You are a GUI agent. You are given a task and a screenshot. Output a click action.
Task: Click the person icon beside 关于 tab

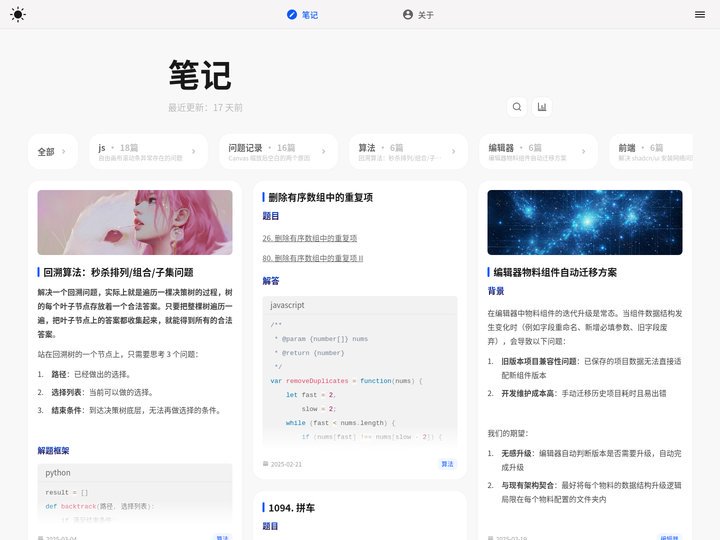point(408,15)
